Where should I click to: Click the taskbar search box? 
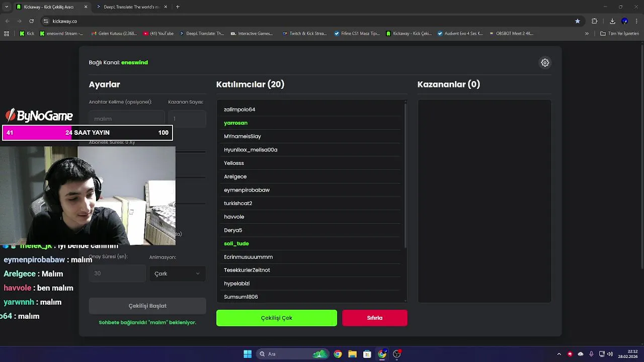click(292, 354)
